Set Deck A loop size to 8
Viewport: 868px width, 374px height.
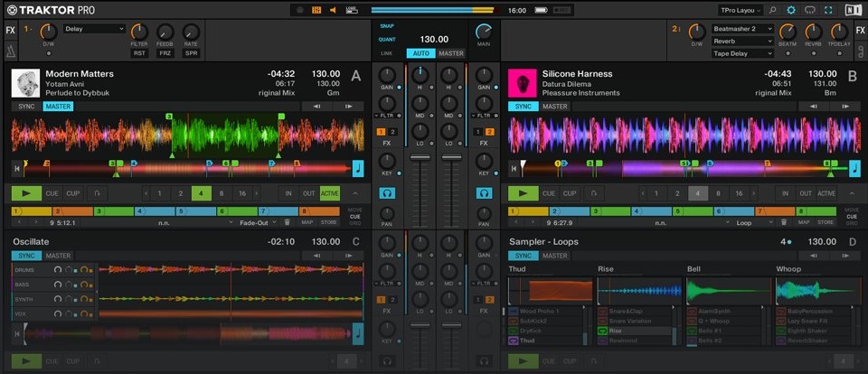click(x=222, y=193)
